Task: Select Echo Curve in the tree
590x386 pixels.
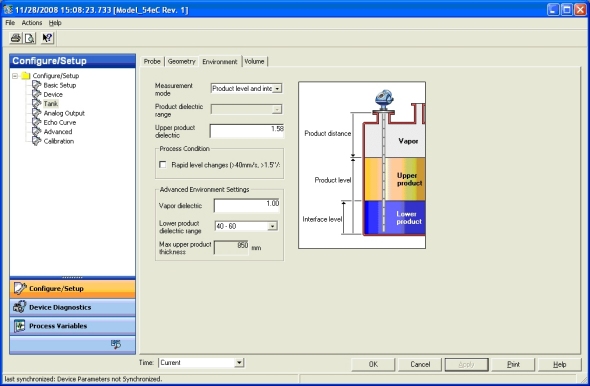Action: (59, 122)
